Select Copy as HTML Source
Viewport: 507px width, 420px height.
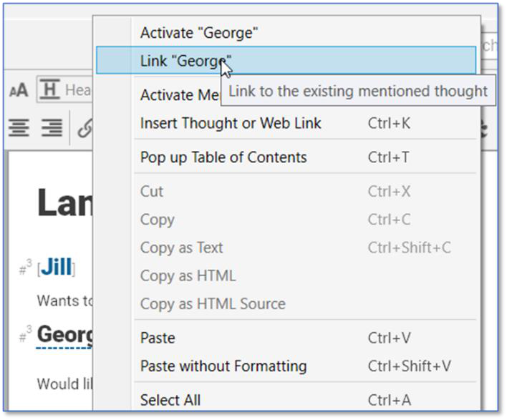tap(213, 303)
